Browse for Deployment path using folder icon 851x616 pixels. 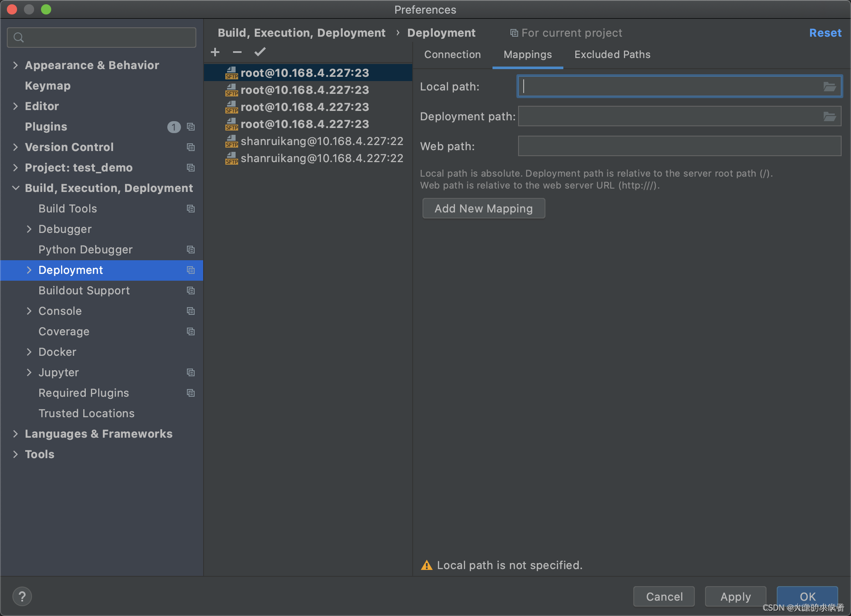tap(830, 116)
